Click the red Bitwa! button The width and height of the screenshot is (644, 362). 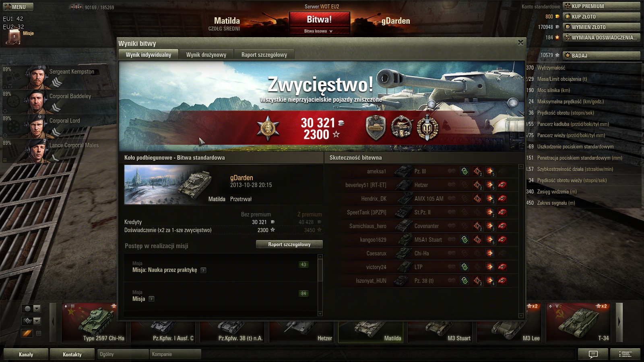coord(319,19)
